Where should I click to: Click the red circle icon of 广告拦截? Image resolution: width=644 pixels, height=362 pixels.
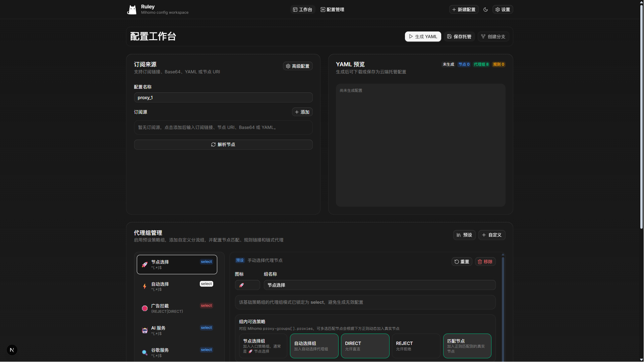(x=144, y=308)
